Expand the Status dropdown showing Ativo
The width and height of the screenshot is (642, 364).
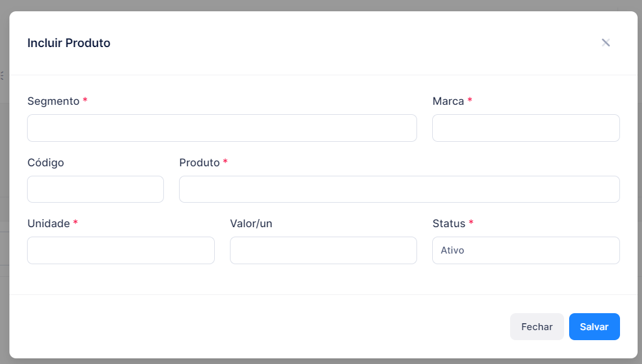point(526,250)
